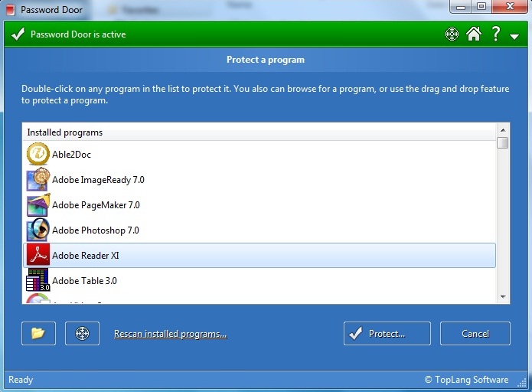Click the Adobe PageMaker 7.0 icon
The image size is (532, 392).
click(x=38, y=204)
